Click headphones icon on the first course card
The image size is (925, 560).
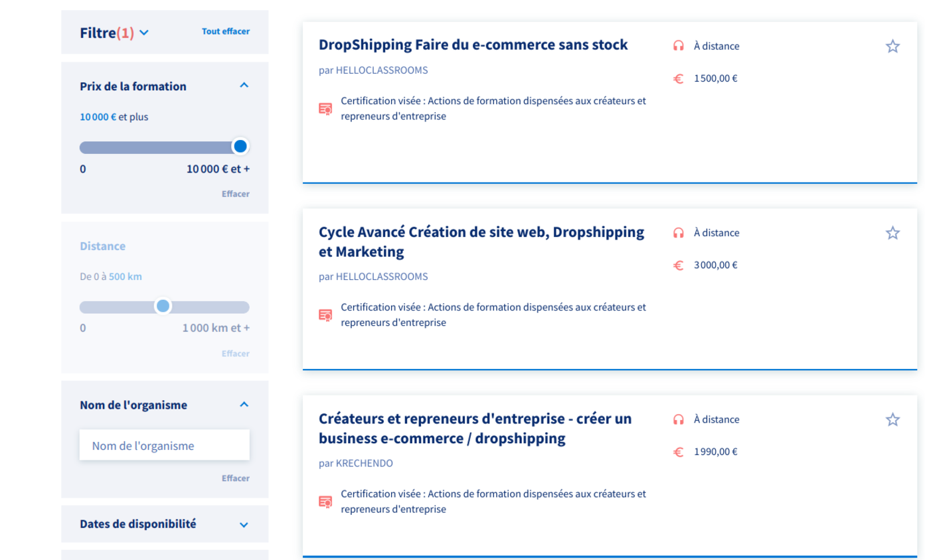pyautogui.click(x=678, y=46)
